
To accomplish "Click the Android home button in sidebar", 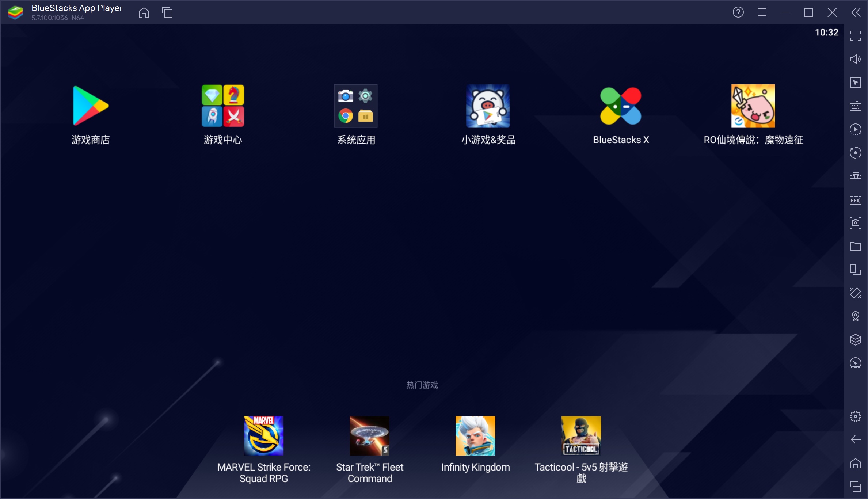I will (856, 463).
